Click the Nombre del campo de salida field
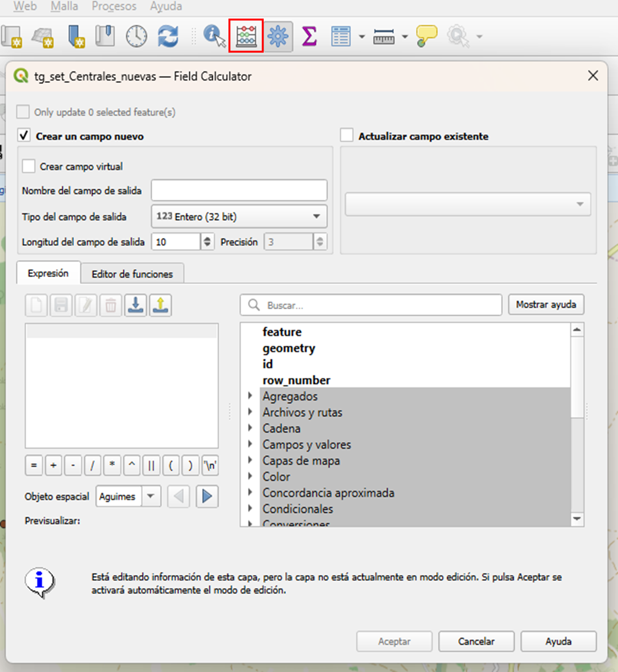Image resolution: width=618 pixels, height=672 pixels. click(239, 190)
